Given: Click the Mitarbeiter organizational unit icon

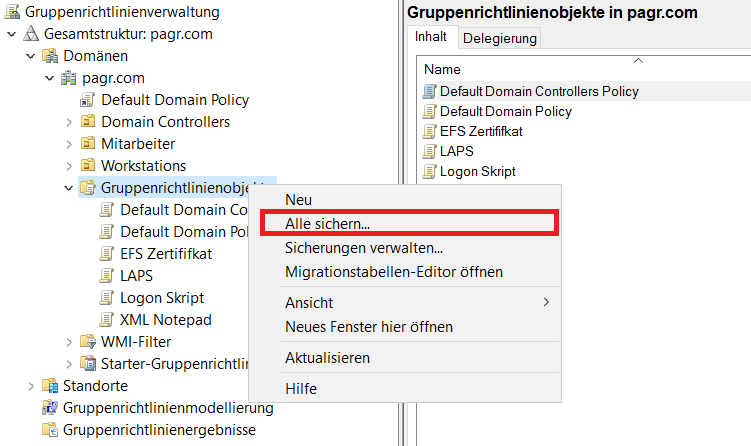Looking at the screenshot, I should [87, 144].
